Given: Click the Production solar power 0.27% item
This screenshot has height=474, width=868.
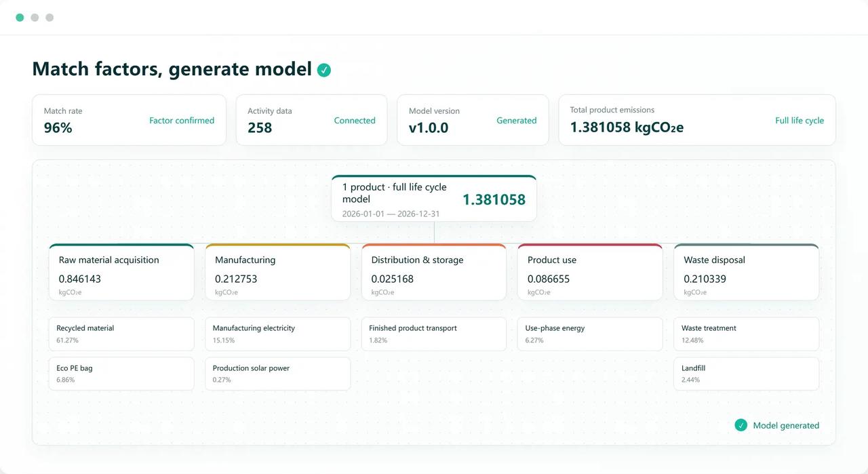Looking at the screenshot, I should click(x=278, y=374).
